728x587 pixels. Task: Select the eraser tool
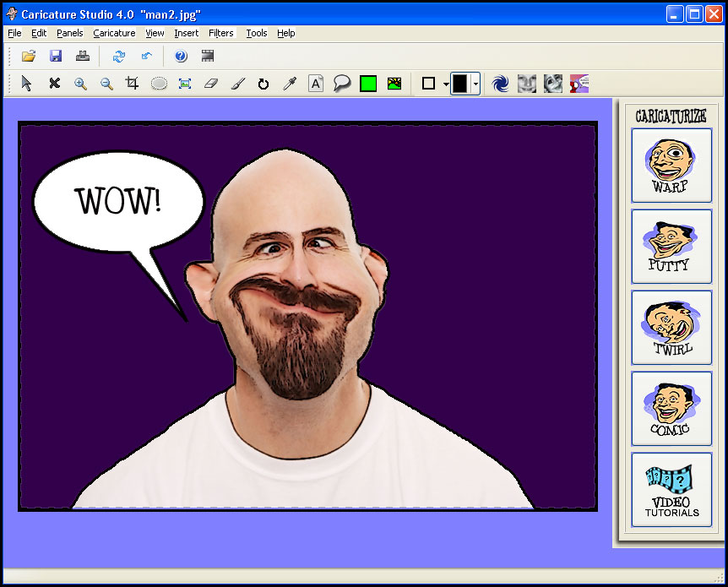pos(211,84)
